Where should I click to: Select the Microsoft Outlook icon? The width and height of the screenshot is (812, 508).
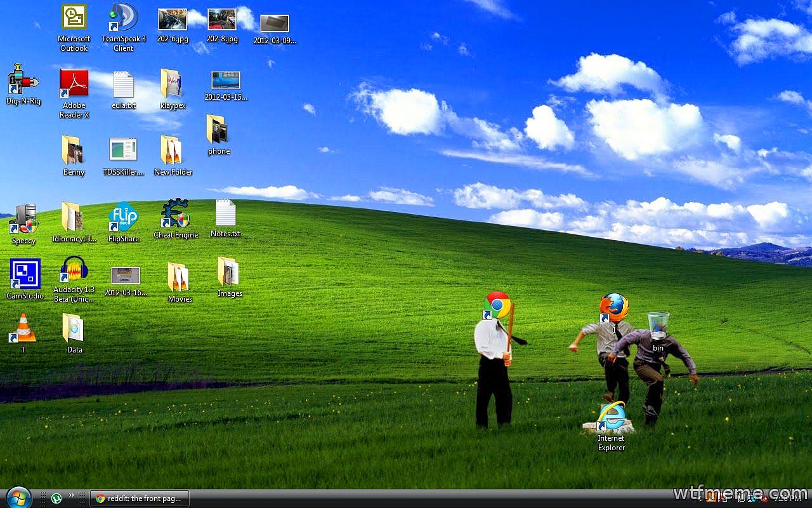coord(74,18)
